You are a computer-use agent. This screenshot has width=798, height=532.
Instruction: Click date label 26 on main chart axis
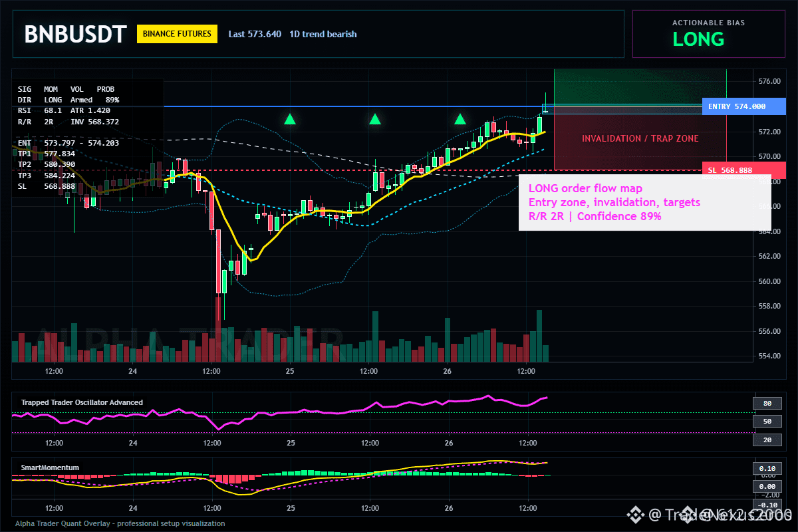click(x=448, y=371)
